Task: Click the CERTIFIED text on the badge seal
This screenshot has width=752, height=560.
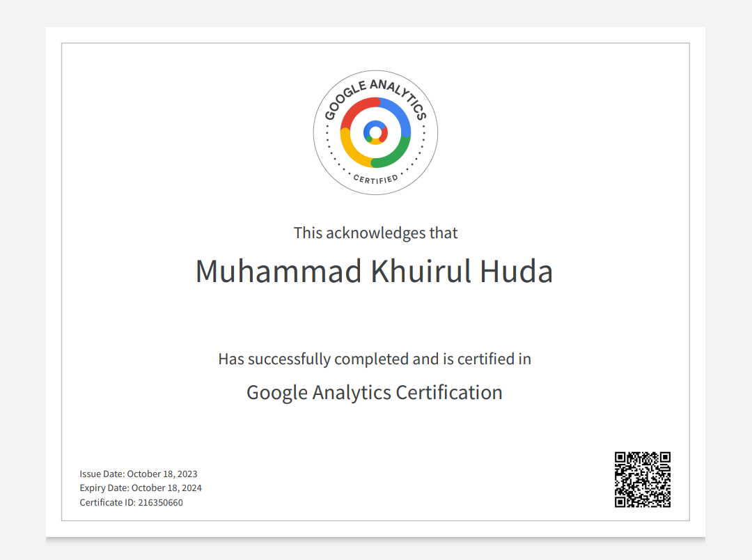Action: coord(375,179)
